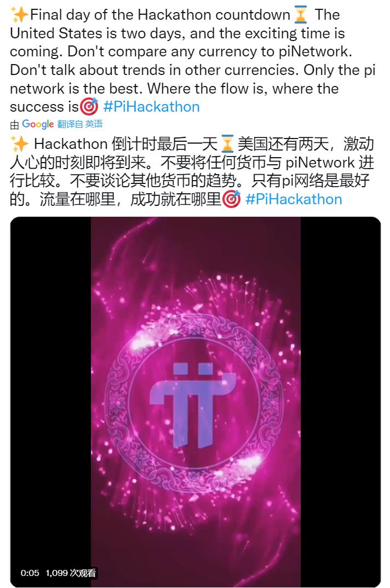Click the #PiHackathon hashtag in the English text
Image resolution: width=390 pixels, height=588 pixels.
coord(151,107)
